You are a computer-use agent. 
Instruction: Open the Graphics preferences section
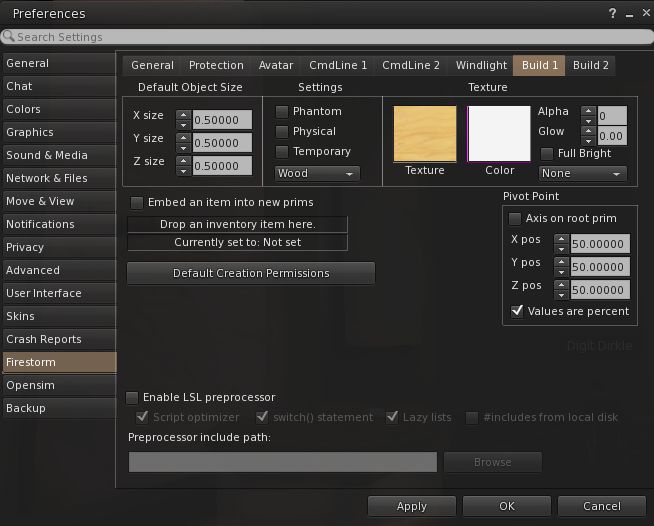pos(59,132)
